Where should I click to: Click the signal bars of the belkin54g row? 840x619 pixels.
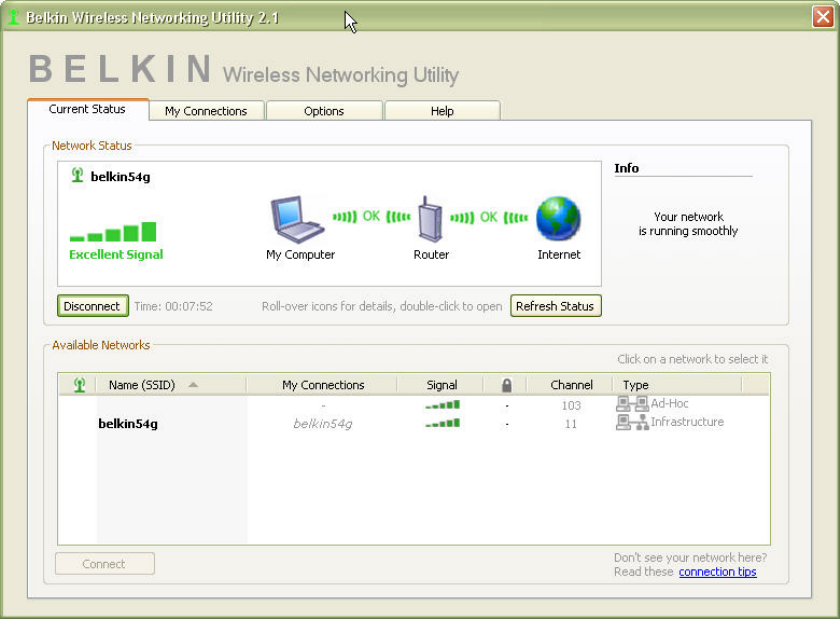coord(442,423)
